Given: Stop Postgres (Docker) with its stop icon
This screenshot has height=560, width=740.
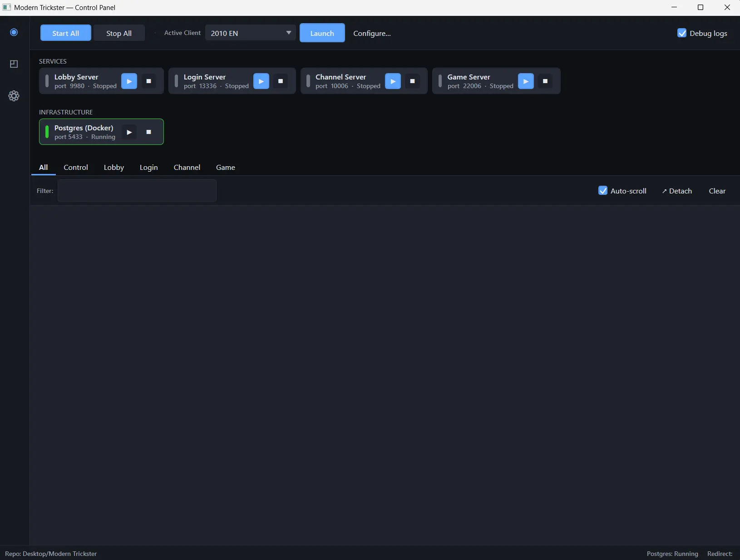Looking at the screenshot, I should [x=149, y=132].
